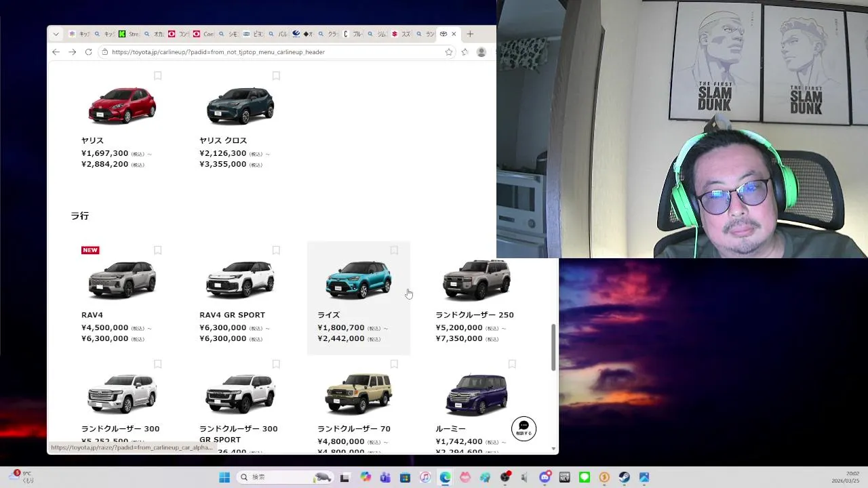868x488 pixels.
Task: Open the white RAV4 GR SPORT image
Action: (240, 279)
